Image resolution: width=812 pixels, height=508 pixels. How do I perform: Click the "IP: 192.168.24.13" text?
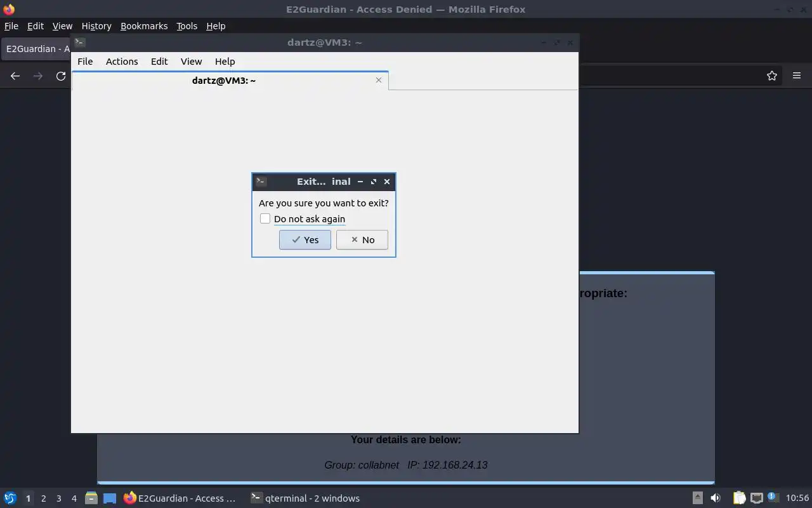tap(447, 465)
